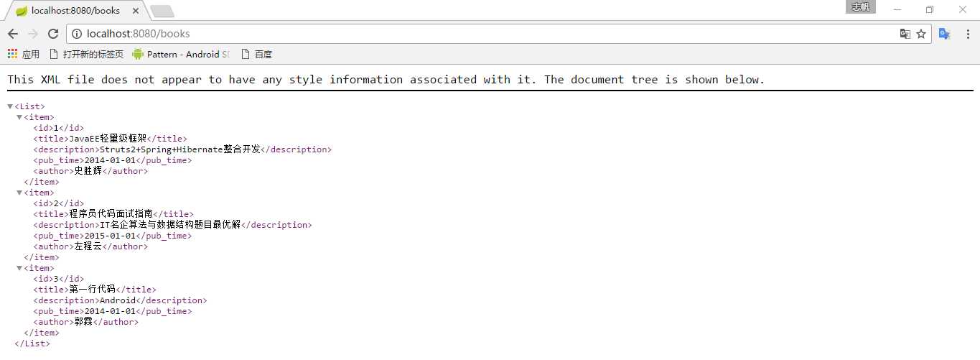This screenshot has height=360, width=980.
Task: Collapse the item node containing id 1
Action: pos(19,117)
